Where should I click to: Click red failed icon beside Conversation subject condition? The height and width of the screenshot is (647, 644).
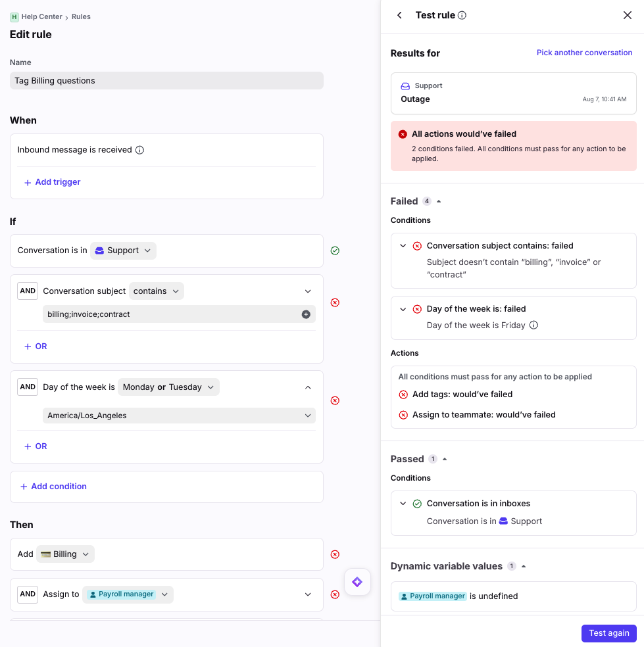coord(335,302)
